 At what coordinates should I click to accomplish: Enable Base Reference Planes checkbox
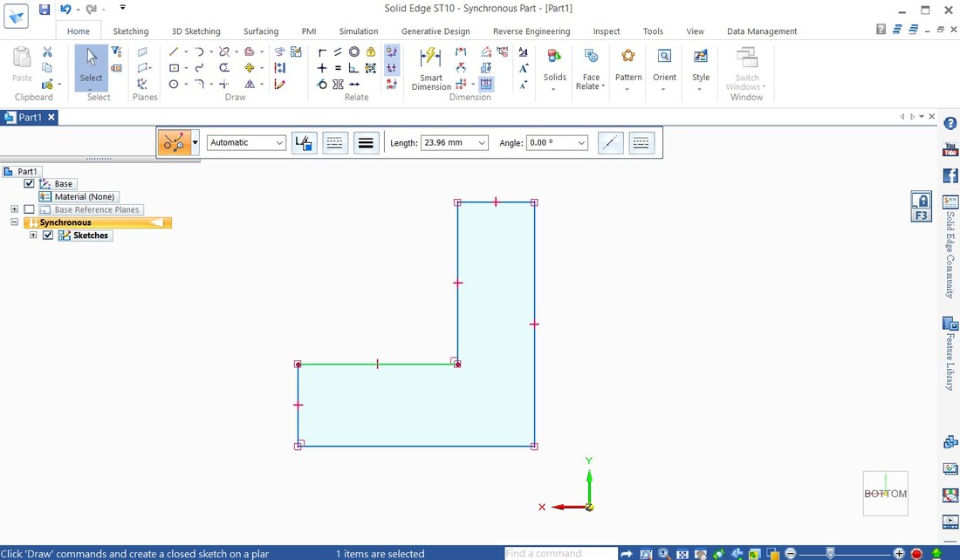click(x=30, y=209)
